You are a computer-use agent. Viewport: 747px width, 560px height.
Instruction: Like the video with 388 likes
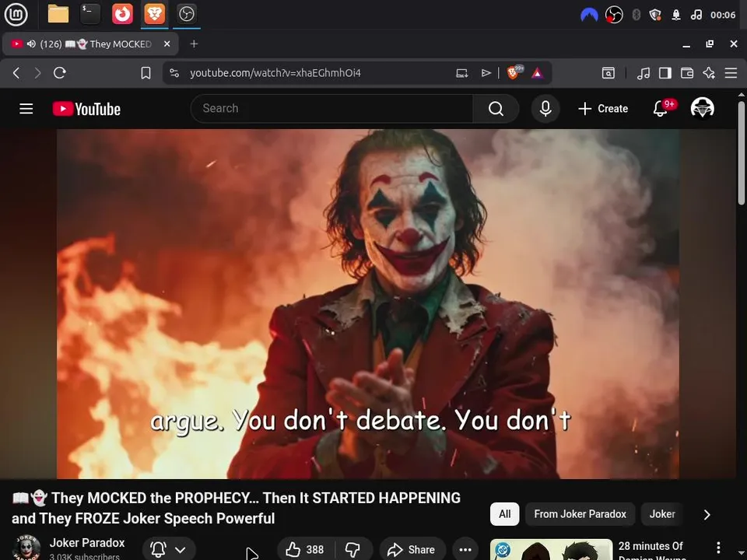click(x=306, y=550)
